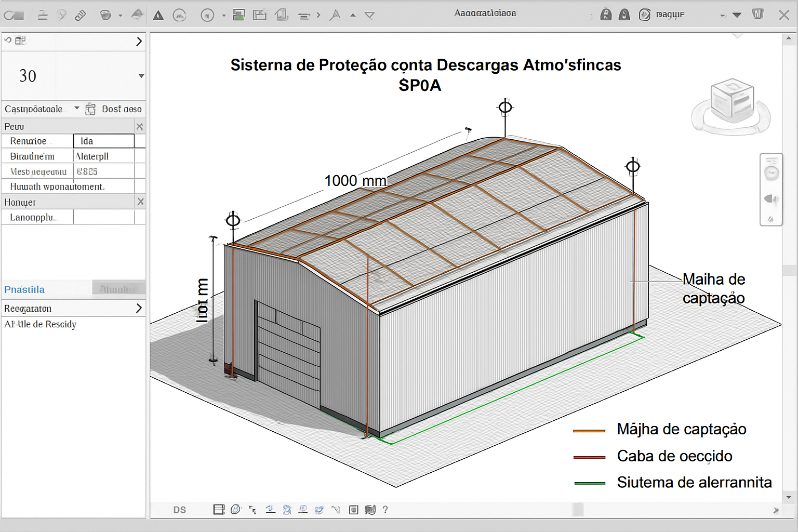Click the cart basket icon at top right

[758, 14]
